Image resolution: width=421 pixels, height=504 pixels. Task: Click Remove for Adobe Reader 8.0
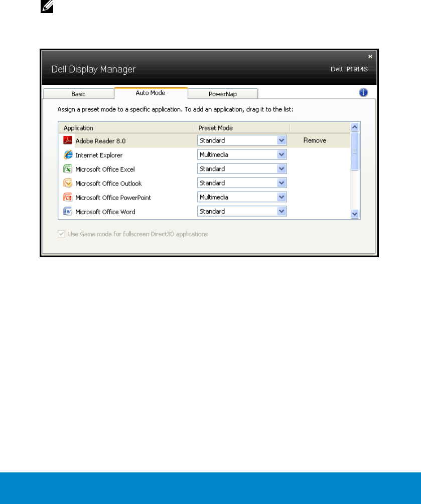coord(315,140)
